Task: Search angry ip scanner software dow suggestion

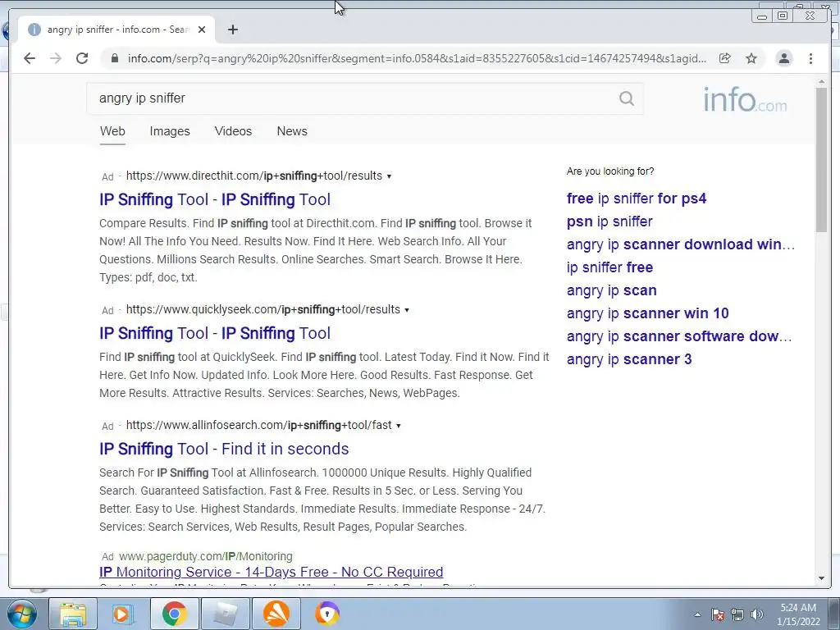Action: 679,336
